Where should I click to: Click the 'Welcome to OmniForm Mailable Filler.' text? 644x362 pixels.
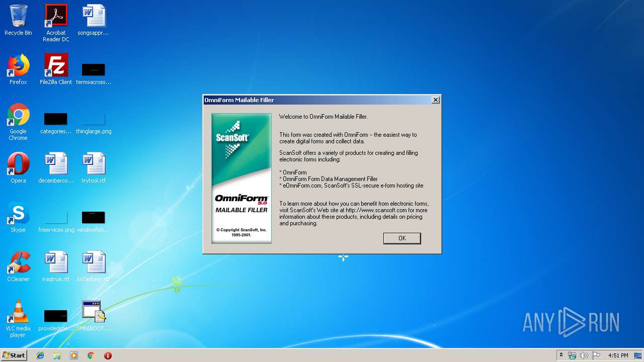(x=324, y=117)
